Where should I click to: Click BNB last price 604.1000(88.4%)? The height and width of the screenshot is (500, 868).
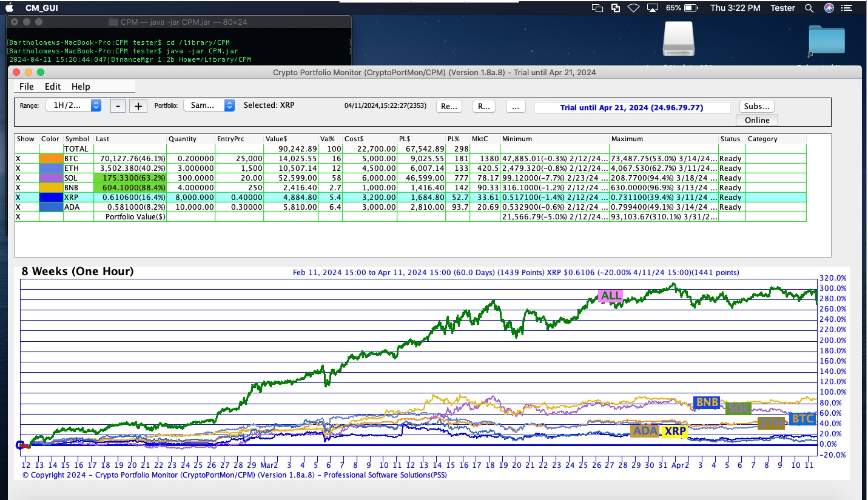tap(130, 187)
